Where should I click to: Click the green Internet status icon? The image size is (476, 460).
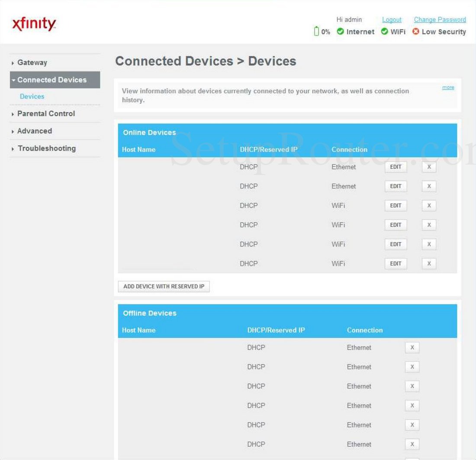(x=340, y=32)
